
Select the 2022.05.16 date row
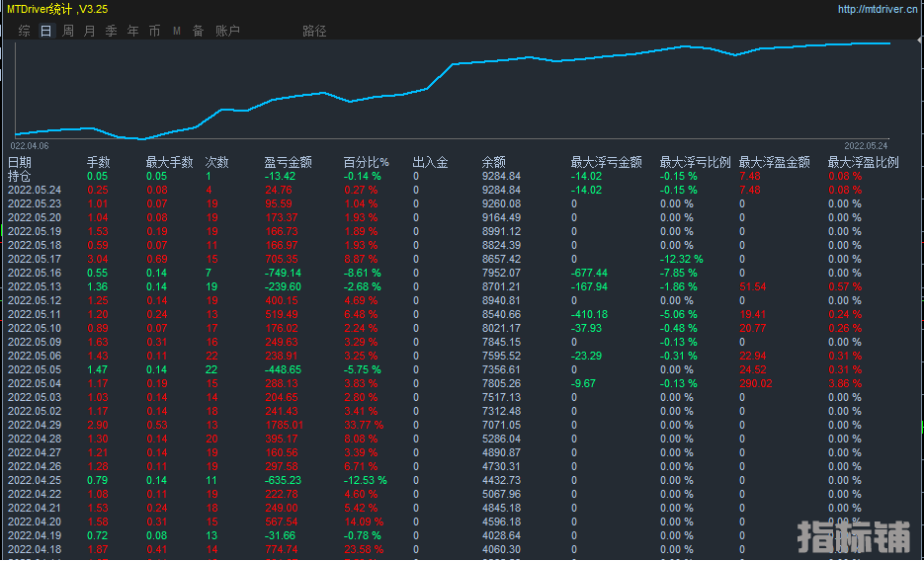[x=35, y=273]
